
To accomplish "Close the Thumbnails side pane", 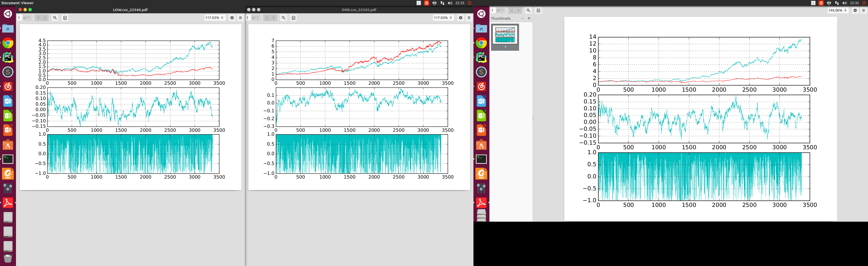I will pyautogui.click(x=529, y=18).
